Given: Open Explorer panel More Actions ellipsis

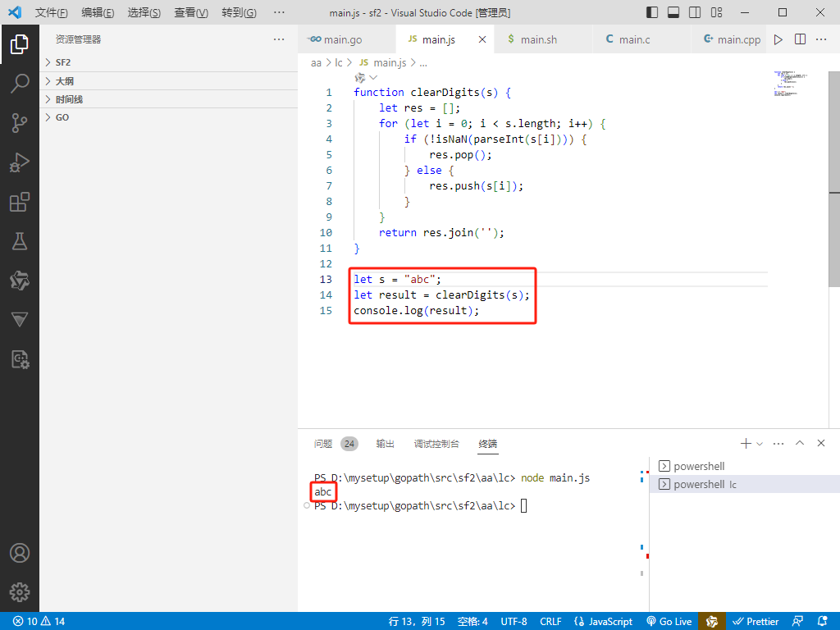Looking at the screenshot, I should tap(279, 39).
